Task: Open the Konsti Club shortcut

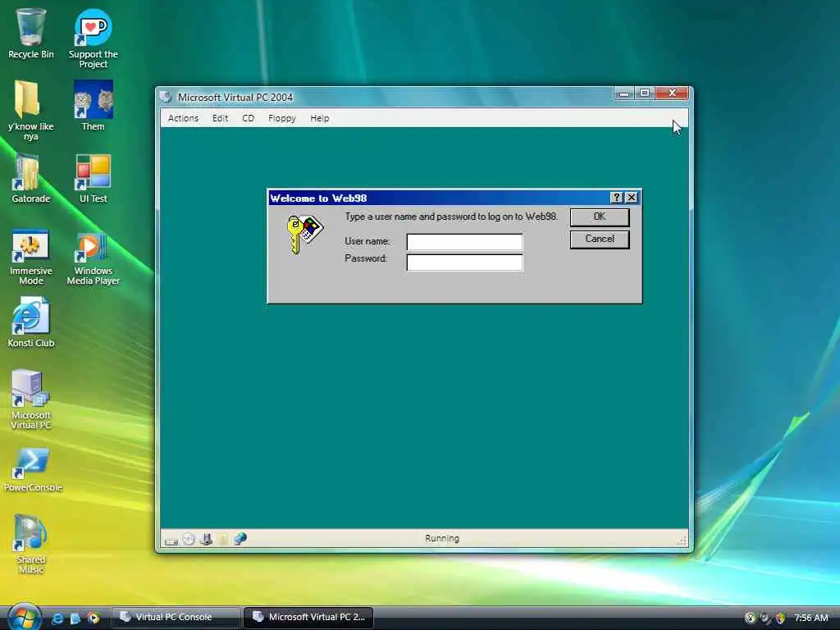Action: click(x=30, y=322)
